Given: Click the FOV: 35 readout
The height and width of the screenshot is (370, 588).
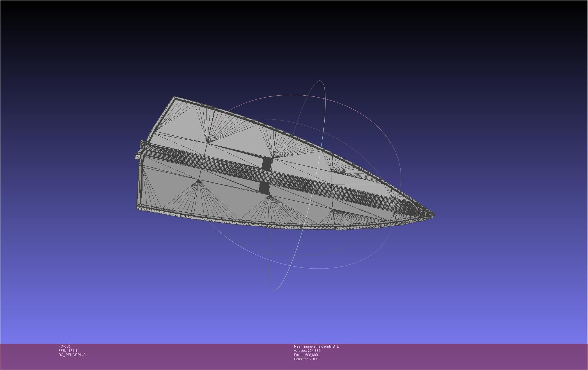Looking at the screenshot, I should (x=65, y=346).
